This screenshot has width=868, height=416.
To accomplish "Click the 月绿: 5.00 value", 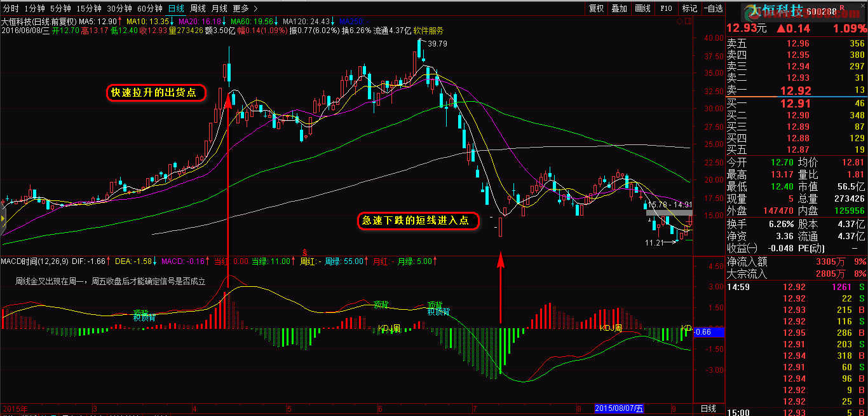I will coord(414,261).
